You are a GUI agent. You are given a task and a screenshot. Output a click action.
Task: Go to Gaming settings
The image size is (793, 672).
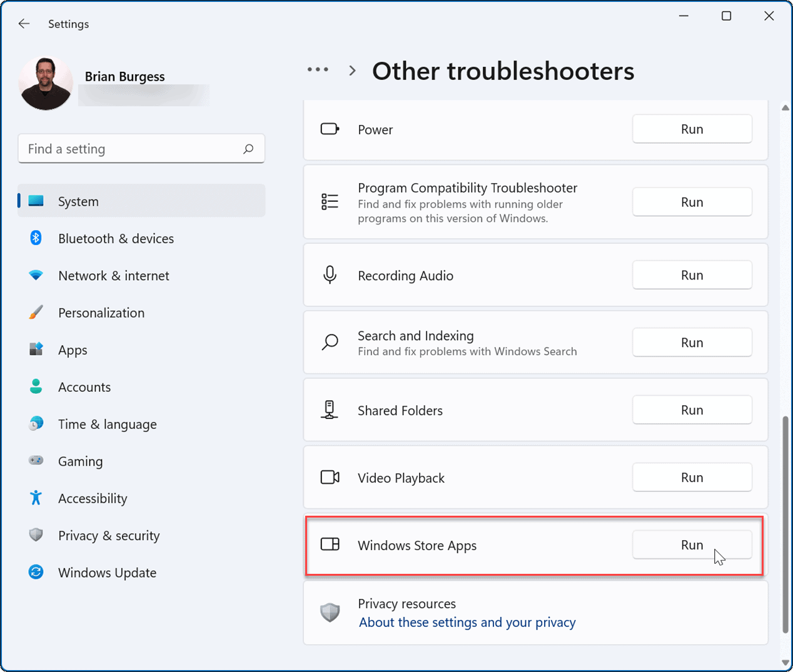pyautogui.click(x=141, y=461)
